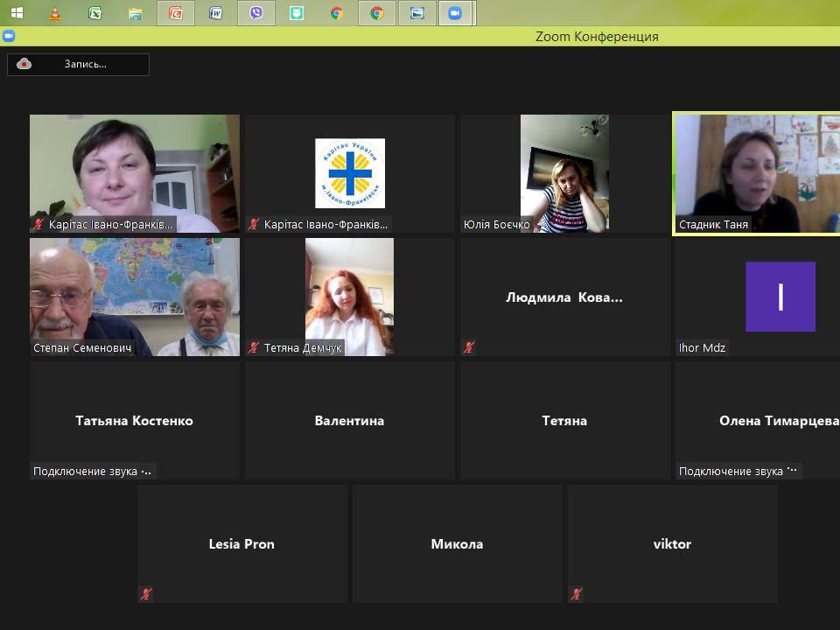Click muted mic icon on Lesia Pron tile
Screen dimensions: 840x630
pos(146,594)
